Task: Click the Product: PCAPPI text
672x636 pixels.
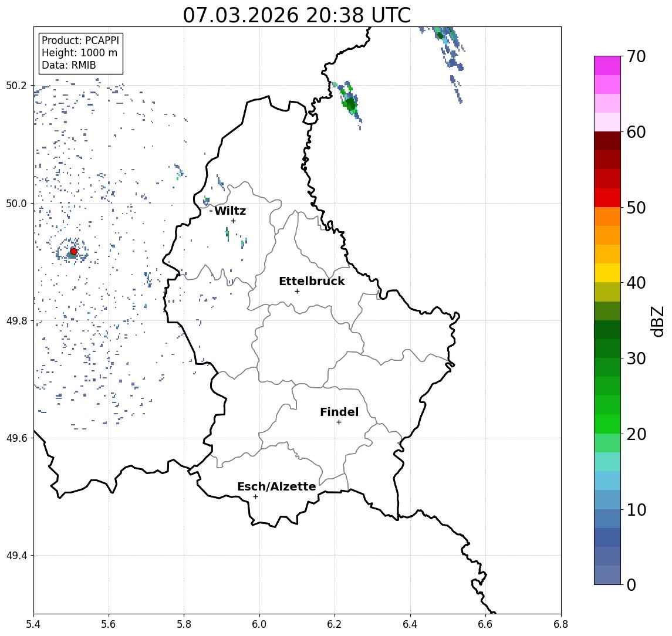Action: pos(80,40)
